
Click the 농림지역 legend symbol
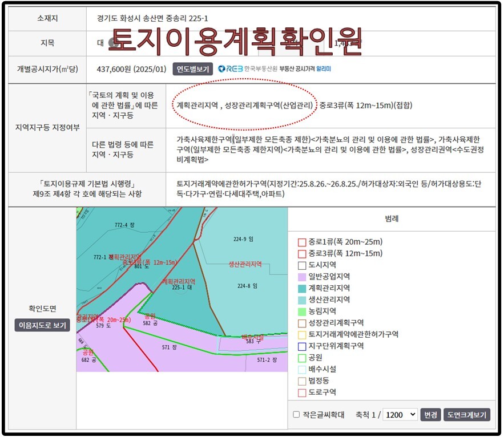[300, 310]
